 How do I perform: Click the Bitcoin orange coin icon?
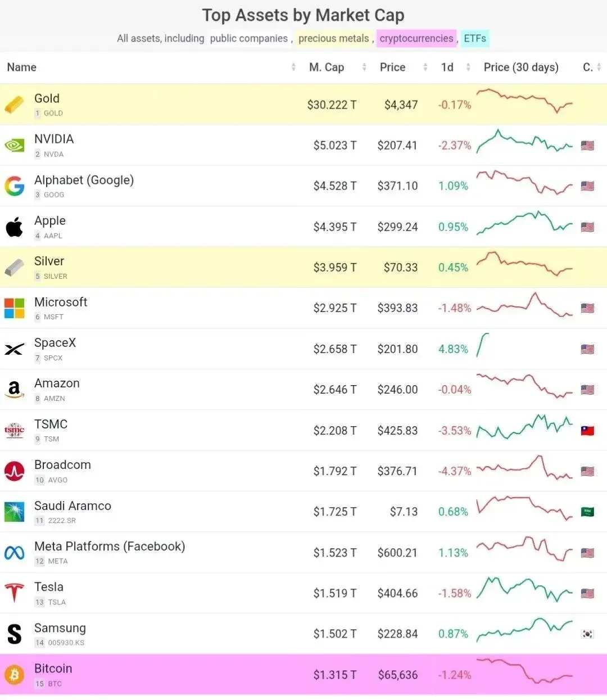[x=15, y=675]
